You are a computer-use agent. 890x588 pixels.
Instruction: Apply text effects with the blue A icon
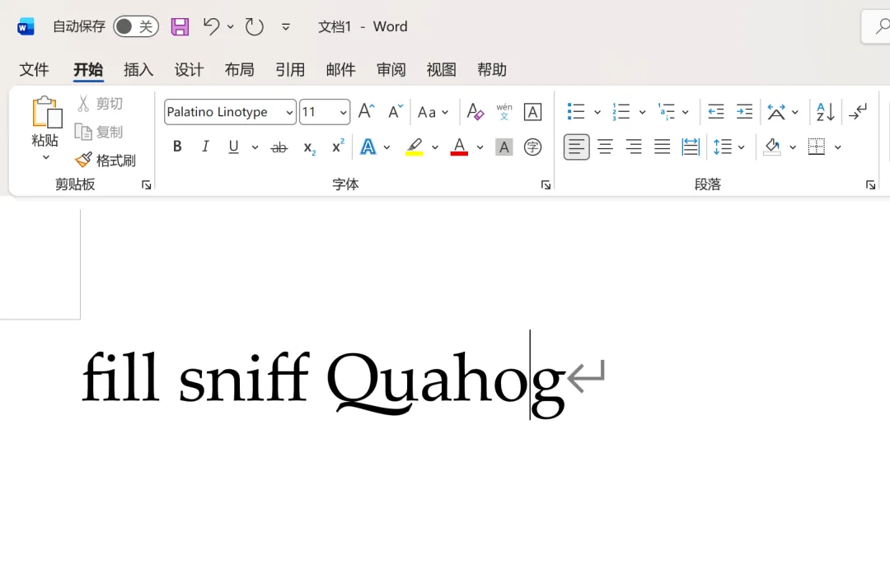tap(368, 147)
